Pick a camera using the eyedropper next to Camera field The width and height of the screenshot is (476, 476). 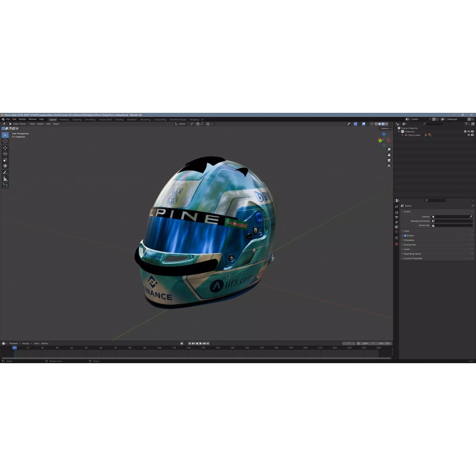pos(470,217)
